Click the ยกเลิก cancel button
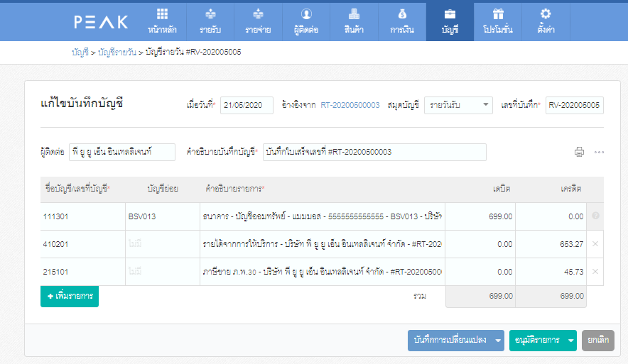The width and height of the screenshot is (628, 364). (598, 341)
